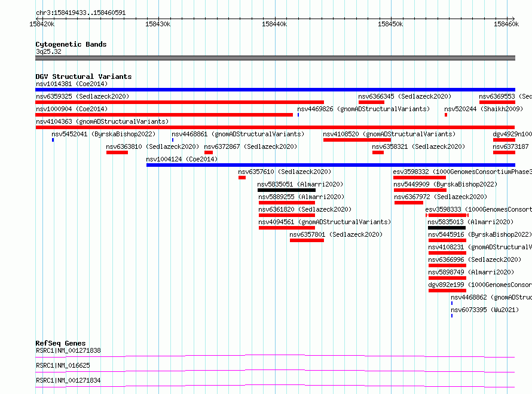The image size is (532, 394).
Task: Click the dgv4929n100 variant label
Action: 512,134
